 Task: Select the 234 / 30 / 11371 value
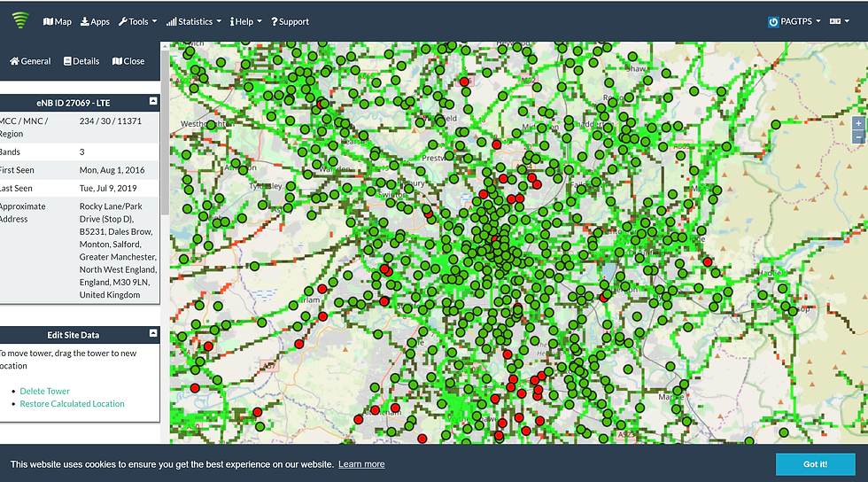111,120
